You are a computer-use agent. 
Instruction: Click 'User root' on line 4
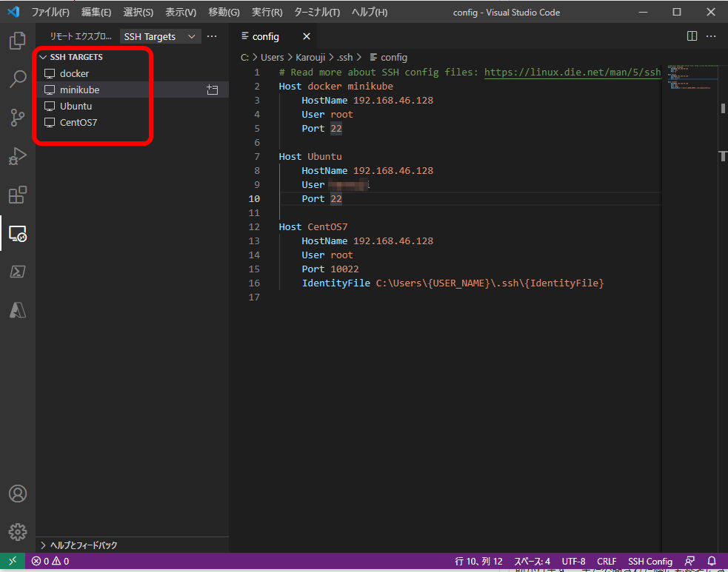pos(327,115)
